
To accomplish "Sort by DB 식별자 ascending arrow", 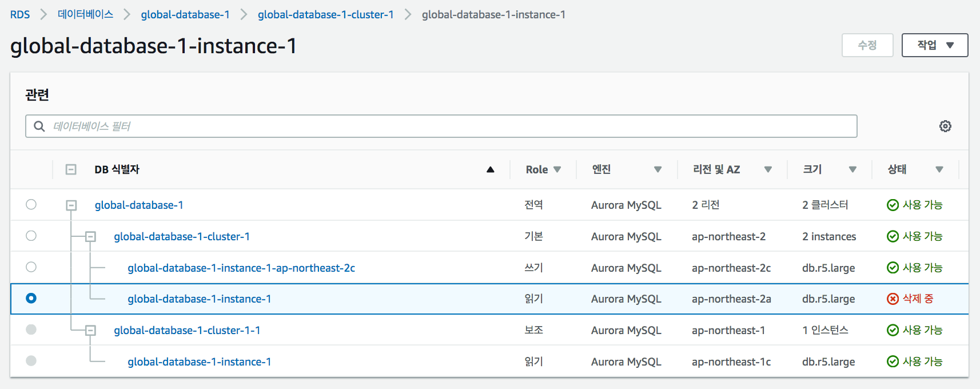I will tap(490, 170).
